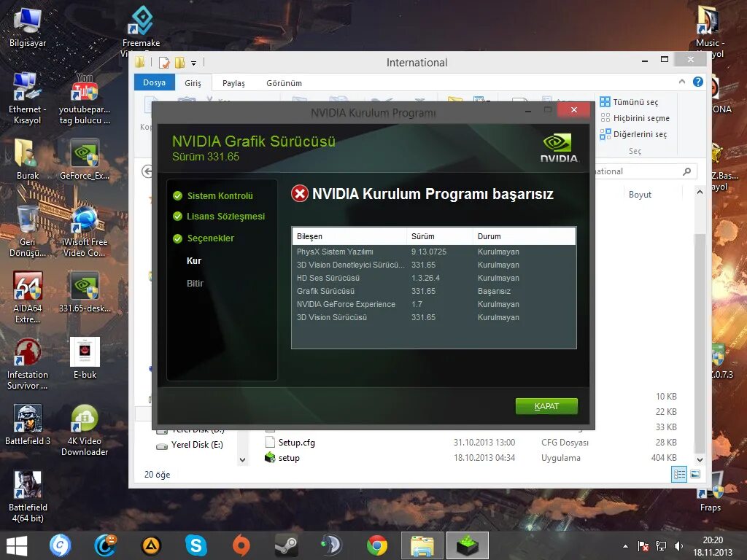Click the Sürüm column header
The width and height of the screenshot is (747, 560).
click(x=440, y=236)
